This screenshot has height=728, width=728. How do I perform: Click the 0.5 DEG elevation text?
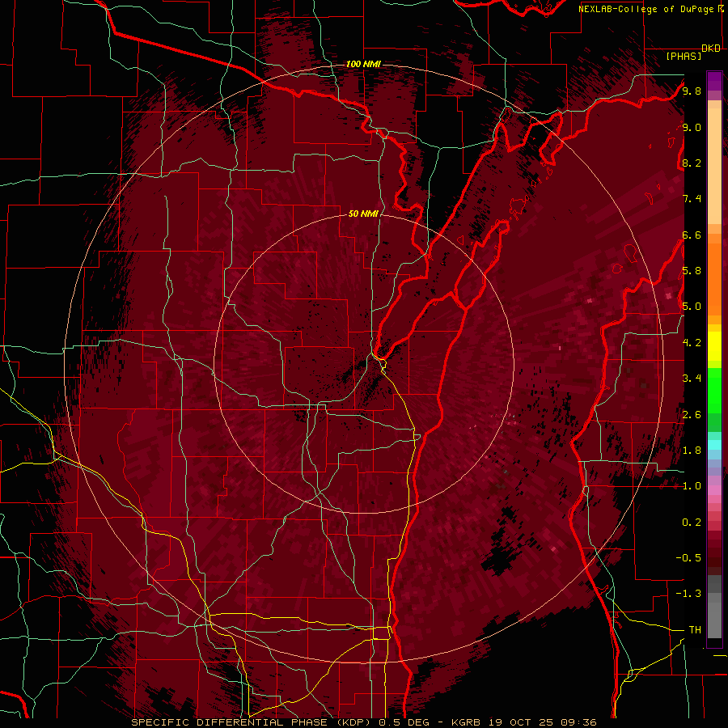[403, 722]
